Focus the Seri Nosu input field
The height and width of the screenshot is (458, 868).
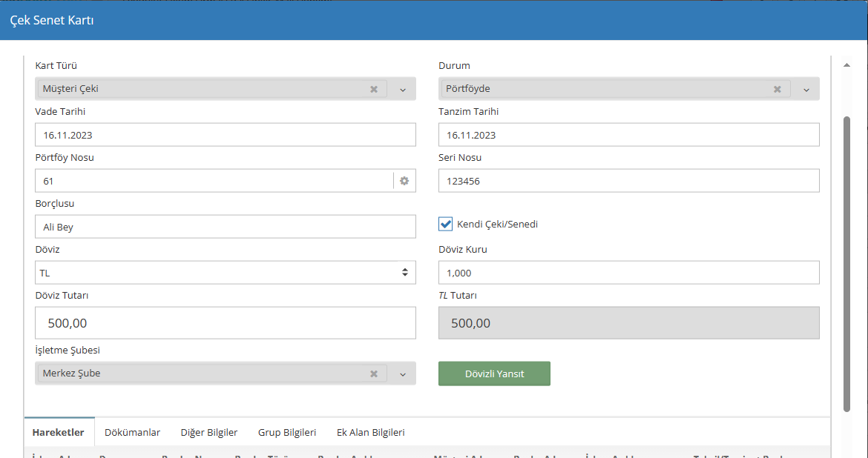(x=628, y=181)
